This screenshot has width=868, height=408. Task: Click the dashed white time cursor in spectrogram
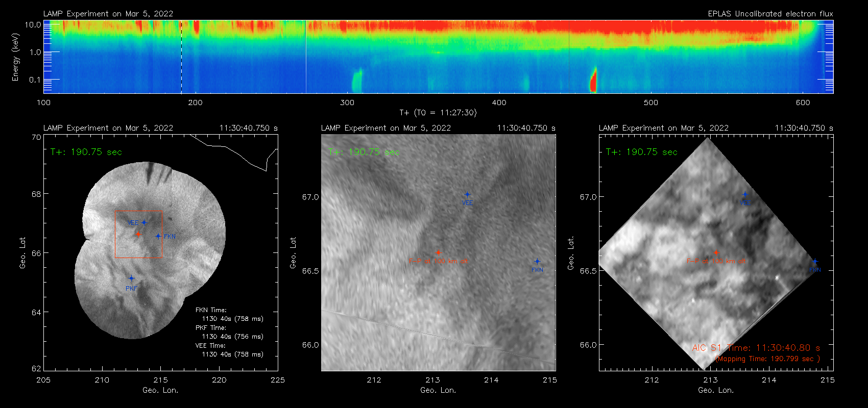[x=181, y=57]
